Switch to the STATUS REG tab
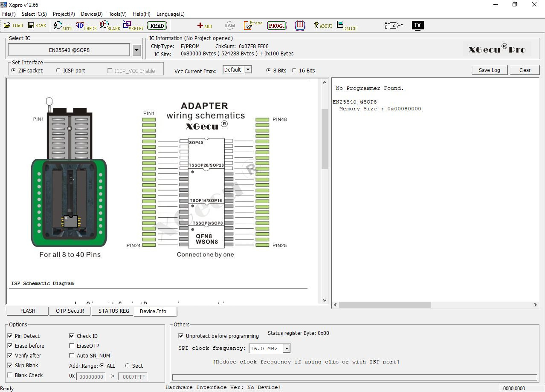 pyautogui.click(x=113, y=311)
